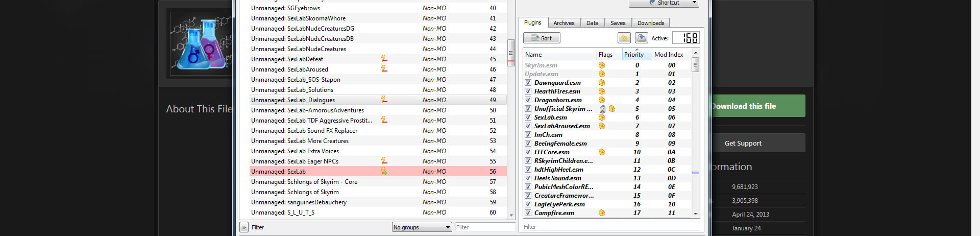Click the conflict lightning flag on SexLabDefeat row

pyautogui.click(x=384, y=59)
